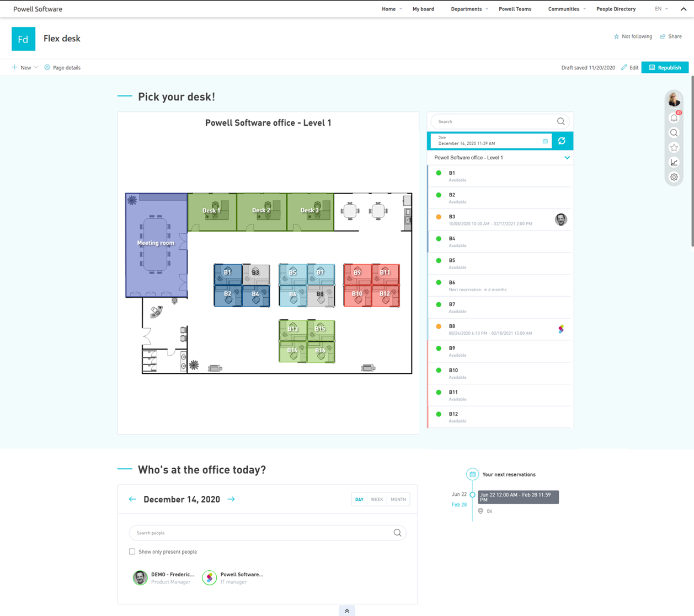Open the sidebar settings gear icon
Viewport: 694px width, 616px height.
[674, 177]
